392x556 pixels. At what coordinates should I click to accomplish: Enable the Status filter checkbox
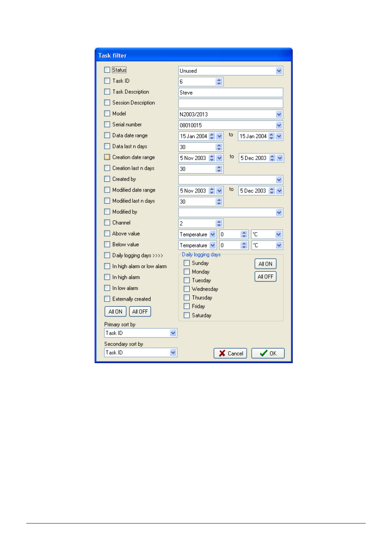click(x=107, y=70)
